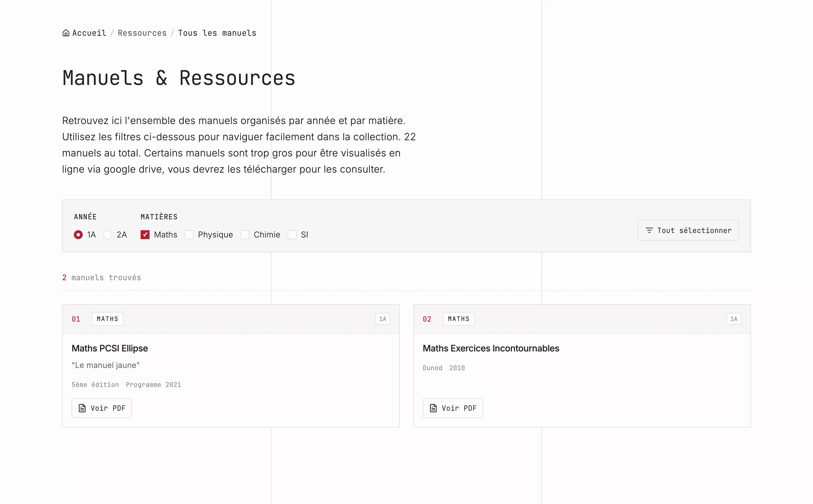
Task: Click the MATHS tag on card 01
Action: coord(107,319)
